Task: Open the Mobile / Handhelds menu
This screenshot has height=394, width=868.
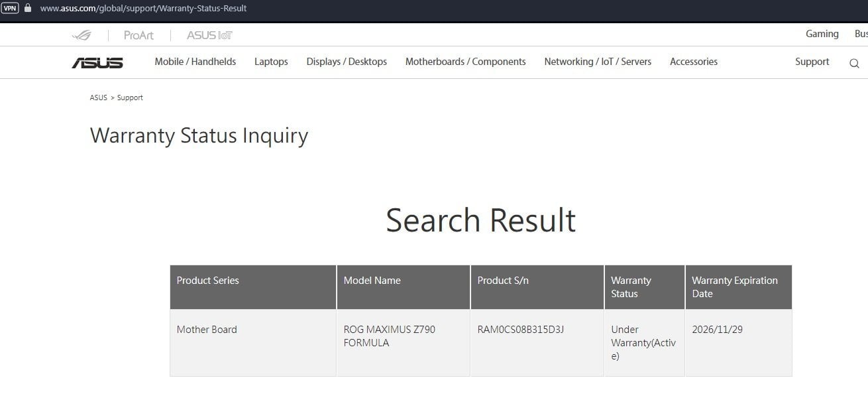Action: click(195, 62)
